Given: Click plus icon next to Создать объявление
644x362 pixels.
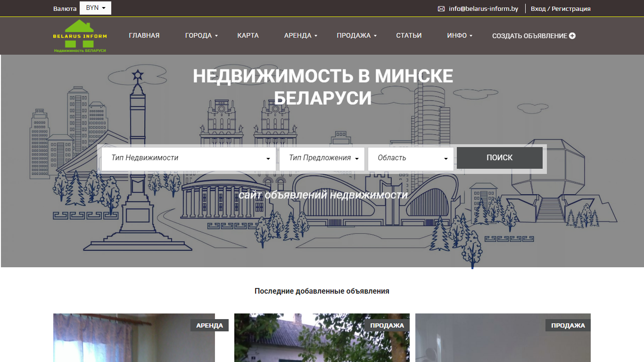Looking at the screenshot, I should point(572,36).
